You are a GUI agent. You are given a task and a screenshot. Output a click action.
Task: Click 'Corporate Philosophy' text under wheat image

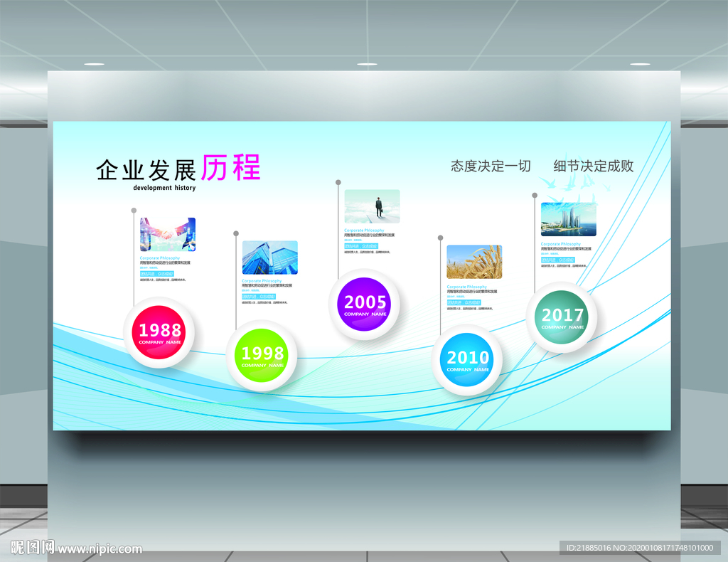point(466,287)
